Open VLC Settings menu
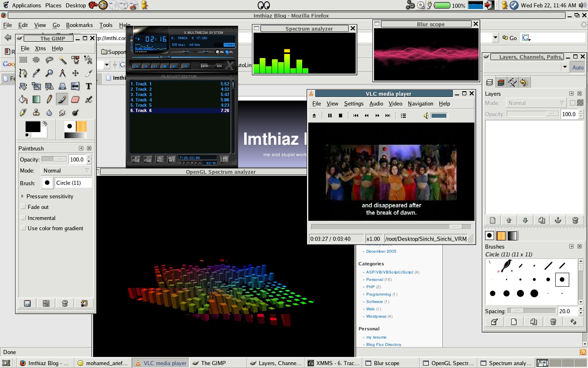This screenshot has width=588, height=368. 354,103
